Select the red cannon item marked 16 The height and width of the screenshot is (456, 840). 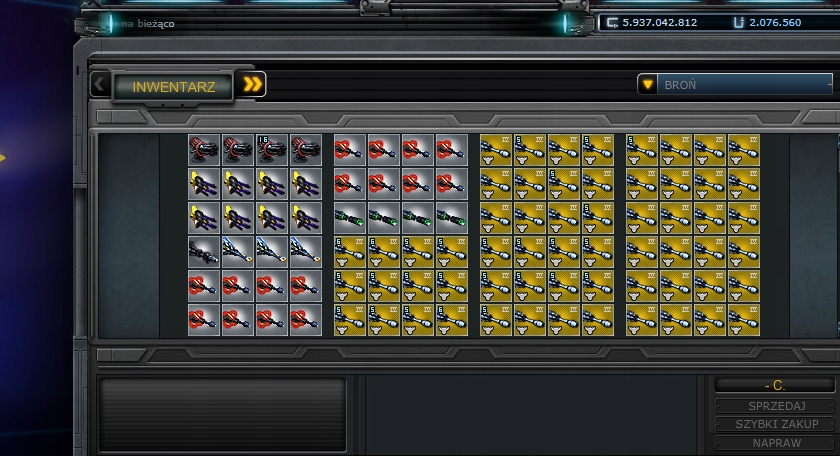point(272,149)
